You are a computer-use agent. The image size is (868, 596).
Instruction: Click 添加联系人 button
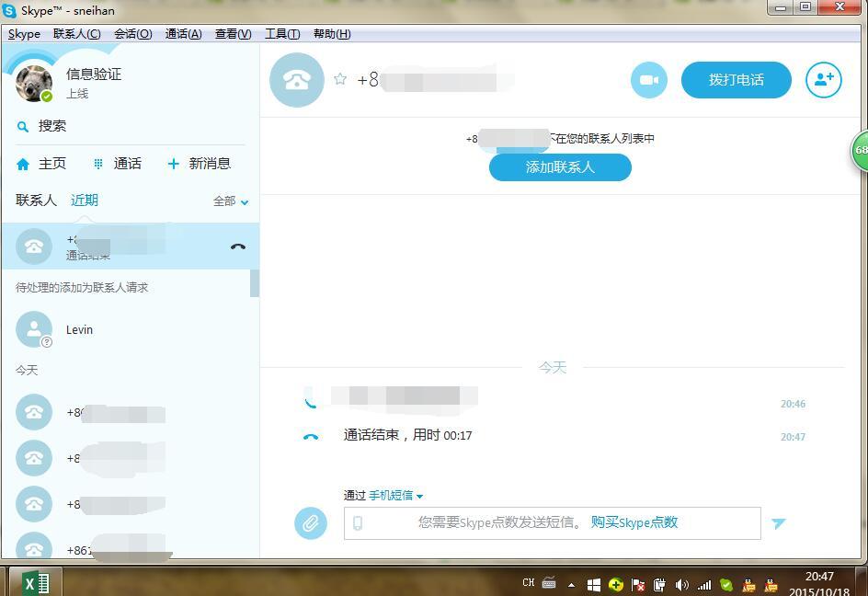pos(560,166)
